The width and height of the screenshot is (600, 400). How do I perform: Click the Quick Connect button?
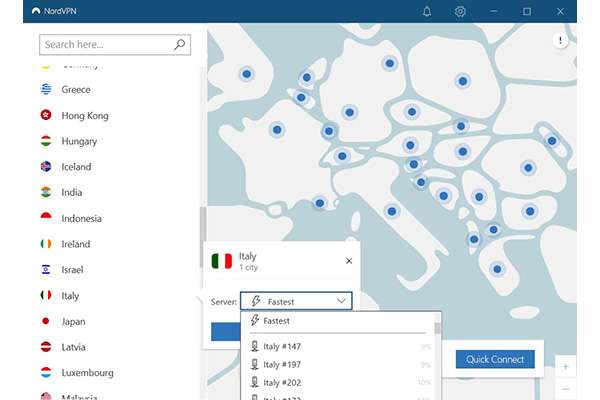pyautogui.click(x=495, y=359)
